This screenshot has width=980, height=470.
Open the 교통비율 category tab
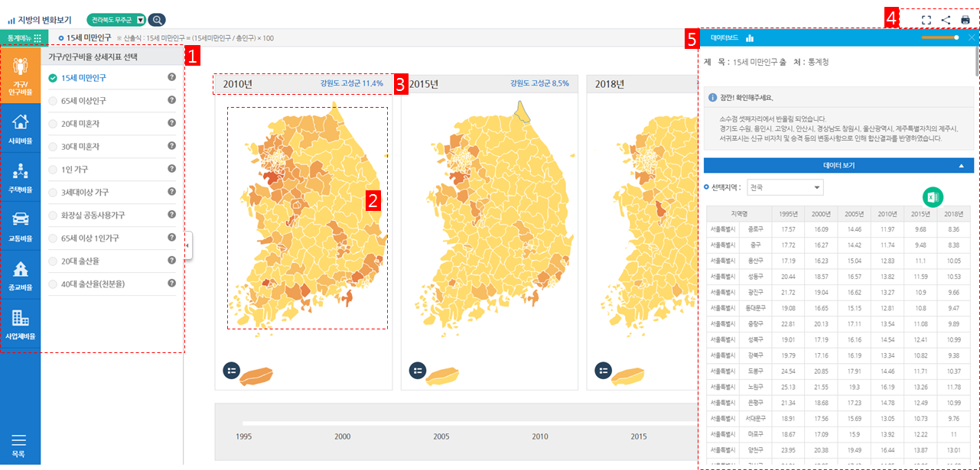coord(21,225)
